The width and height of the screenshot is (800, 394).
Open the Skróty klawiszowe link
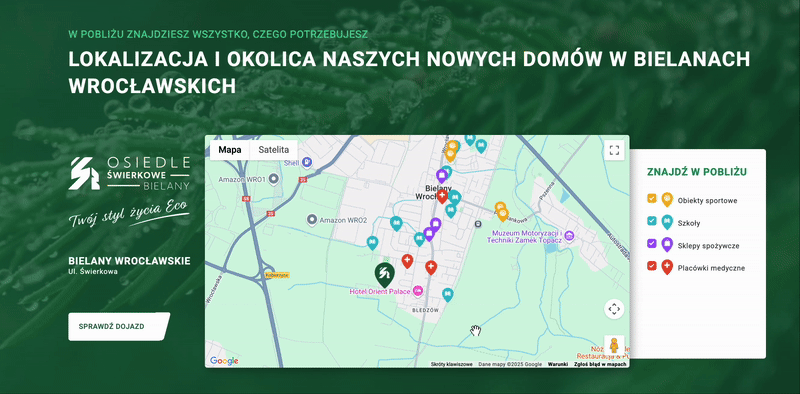pyautogui.click(x=452, y=364)
